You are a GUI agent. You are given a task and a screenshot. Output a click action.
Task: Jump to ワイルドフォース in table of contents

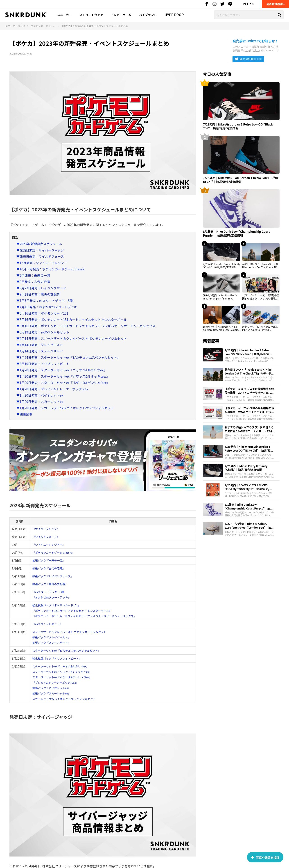(40, 256)
